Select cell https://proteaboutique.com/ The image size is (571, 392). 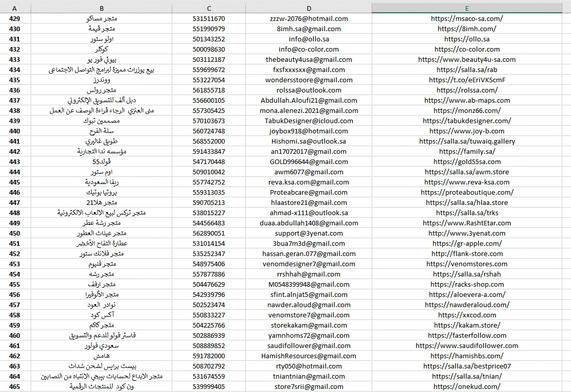pos(467,192)
